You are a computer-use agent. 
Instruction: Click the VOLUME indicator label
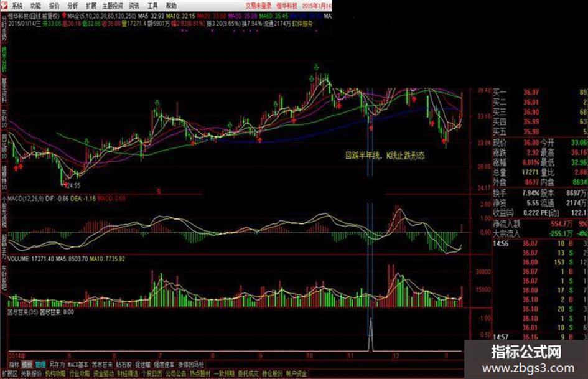coord(19,259)
